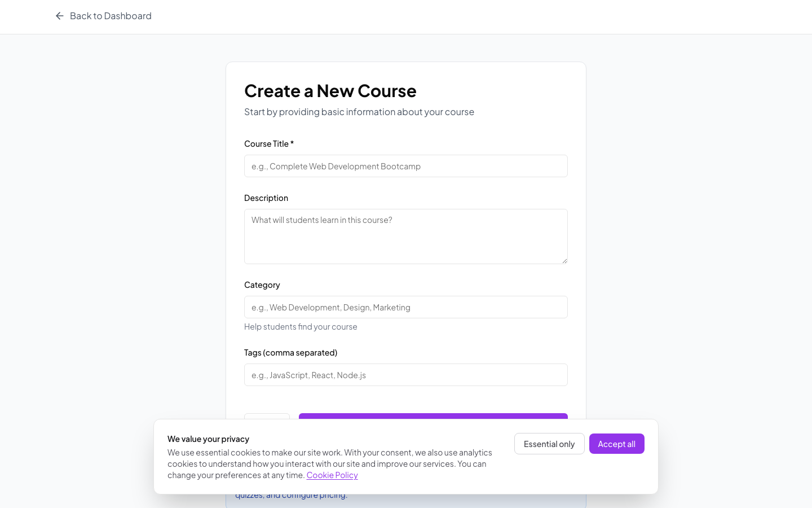Click inside the Description textarea

tap(405, 236)
